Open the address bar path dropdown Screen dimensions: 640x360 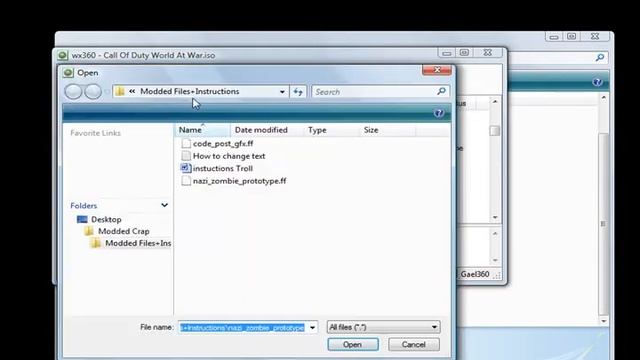coord(282,92)
